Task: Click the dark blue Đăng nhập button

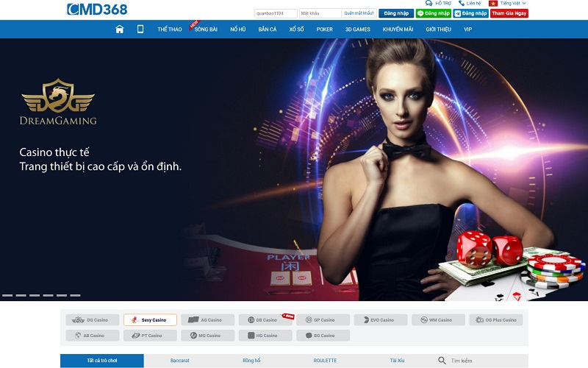Action: (396, 13)
